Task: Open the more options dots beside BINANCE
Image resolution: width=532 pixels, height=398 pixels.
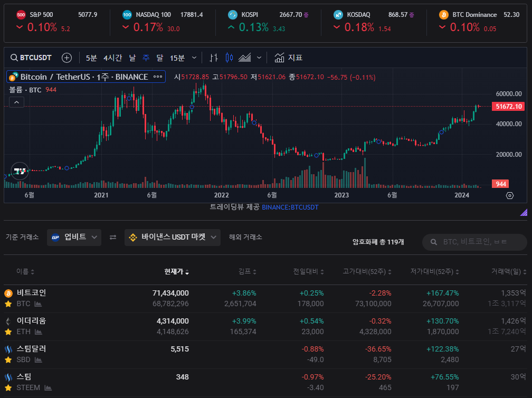Action: pyautogui.click(x=158, y=77)
